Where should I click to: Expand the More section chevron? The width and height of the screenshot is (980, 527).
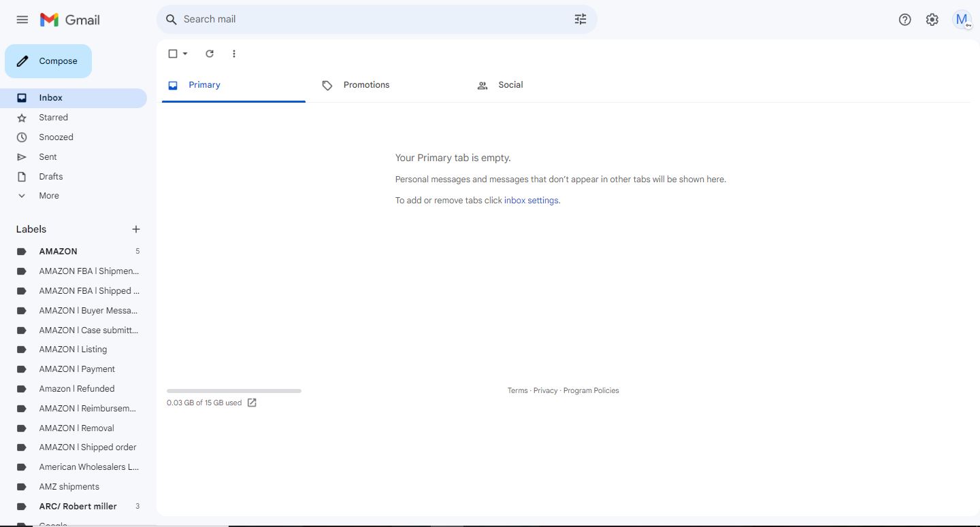coord(22,196)
